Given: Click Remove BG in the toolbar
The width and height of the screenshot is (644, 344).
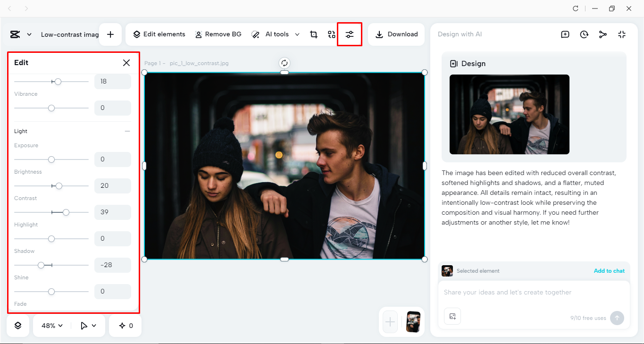Looking at the screenshot, I should pos(218,34).
